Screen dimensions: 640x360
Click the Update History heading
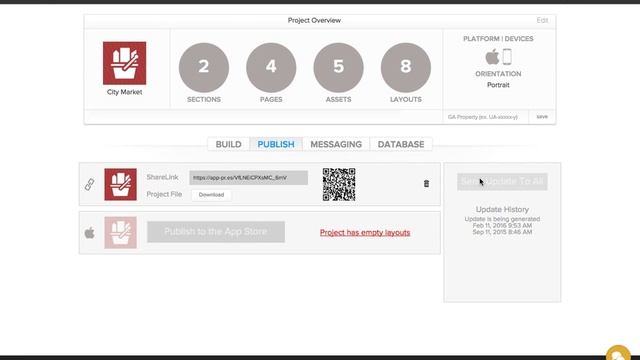point(502,209)
